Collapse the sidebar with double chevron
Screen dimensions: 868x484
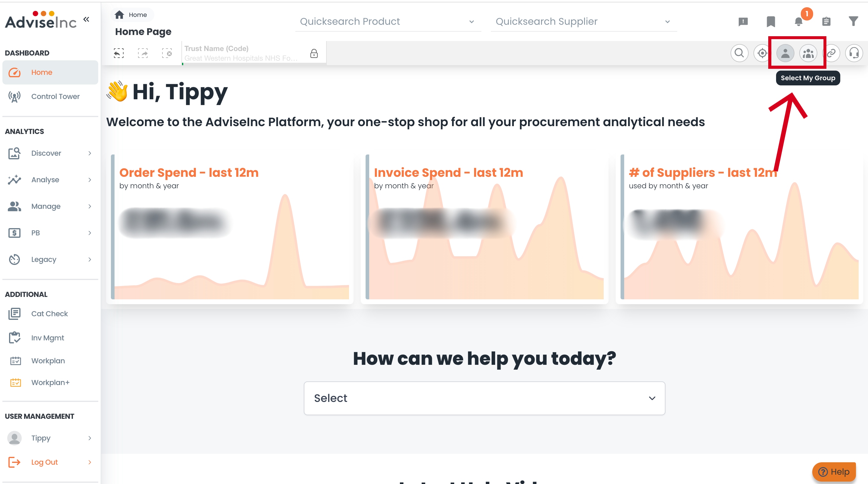point(86,19)
